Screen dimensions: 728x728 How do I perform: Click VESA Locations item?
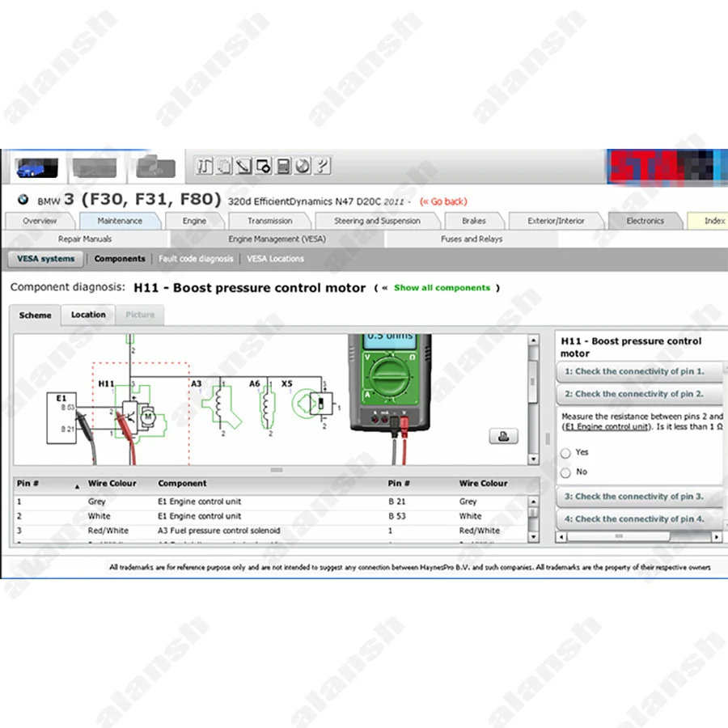(x=275, y=259)
